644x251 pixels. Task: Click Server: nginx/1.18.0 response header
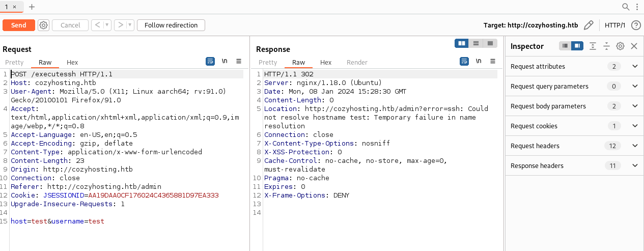pos(323,82)
